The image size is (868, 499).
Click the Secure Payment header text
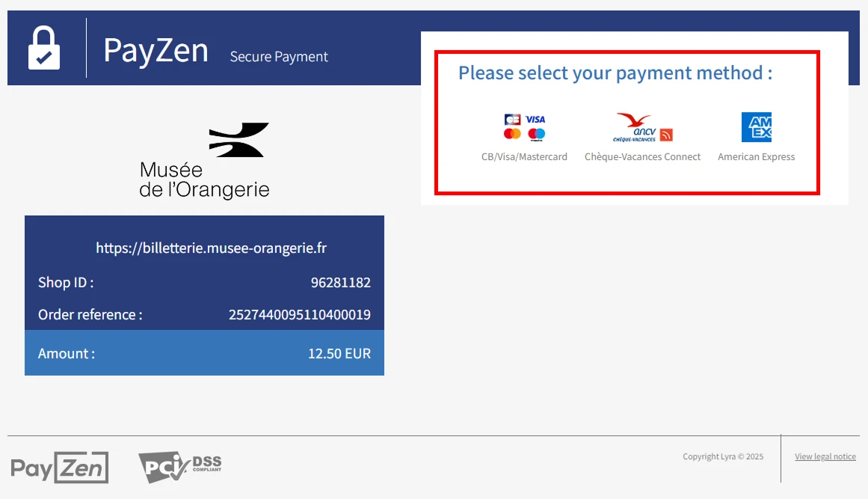[279, 57]
